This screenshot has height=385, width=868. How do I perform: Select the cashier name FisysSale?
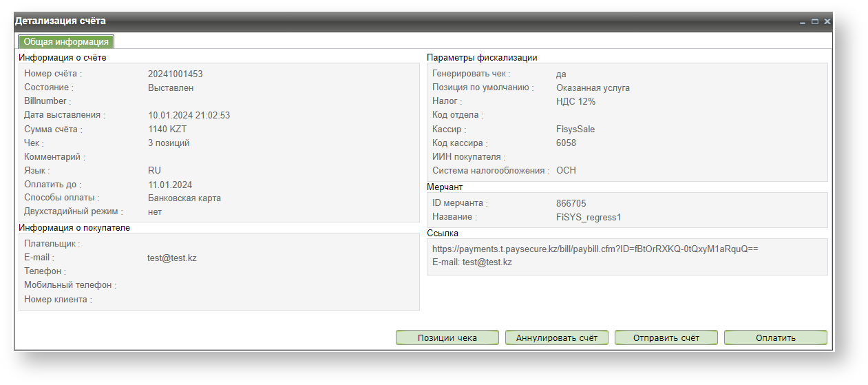575,129
